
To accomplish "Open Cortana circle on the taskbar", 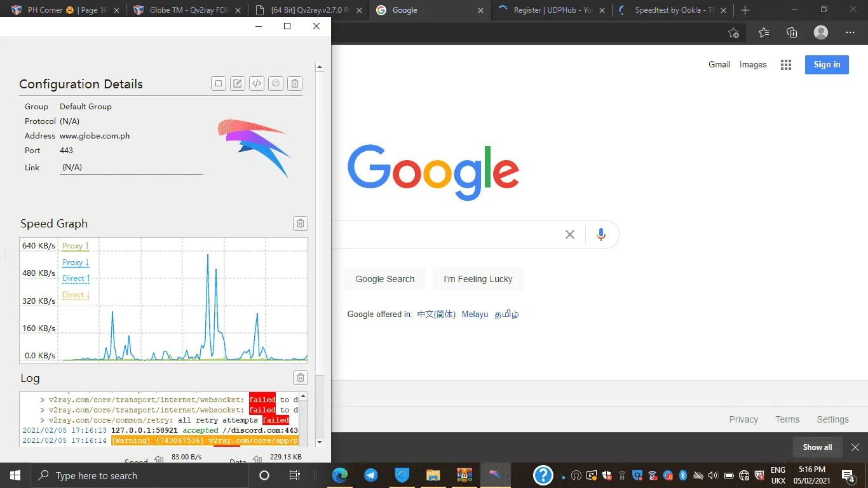I will [264, 475].
